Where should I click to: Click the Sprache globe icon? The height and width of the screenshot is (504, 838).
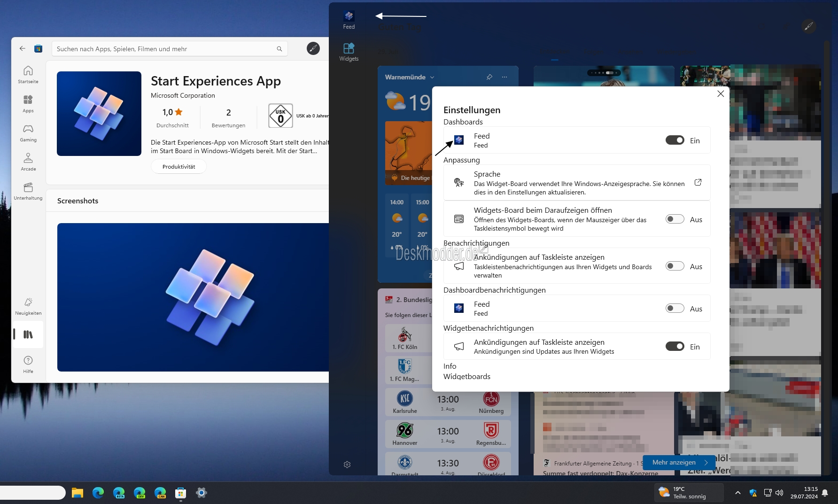[x=459, y=182]
